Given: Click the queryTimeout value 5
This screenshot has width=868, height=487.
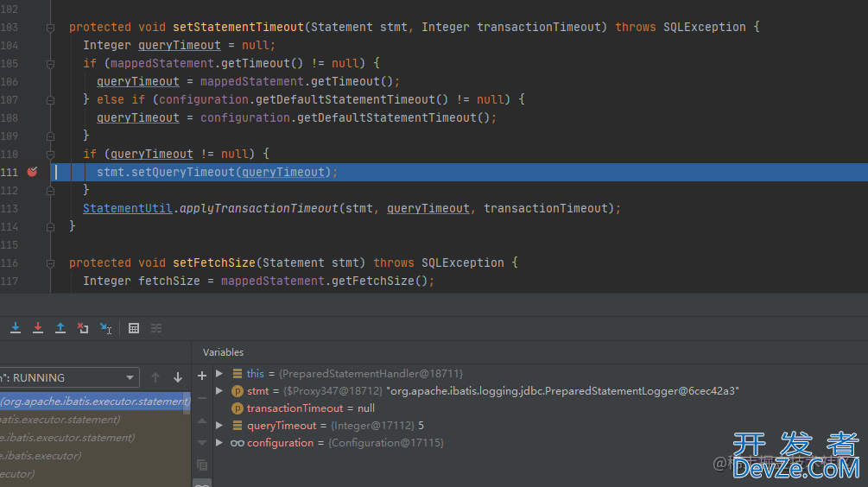Looking at the screenshot, I should (x=421, y=426).
